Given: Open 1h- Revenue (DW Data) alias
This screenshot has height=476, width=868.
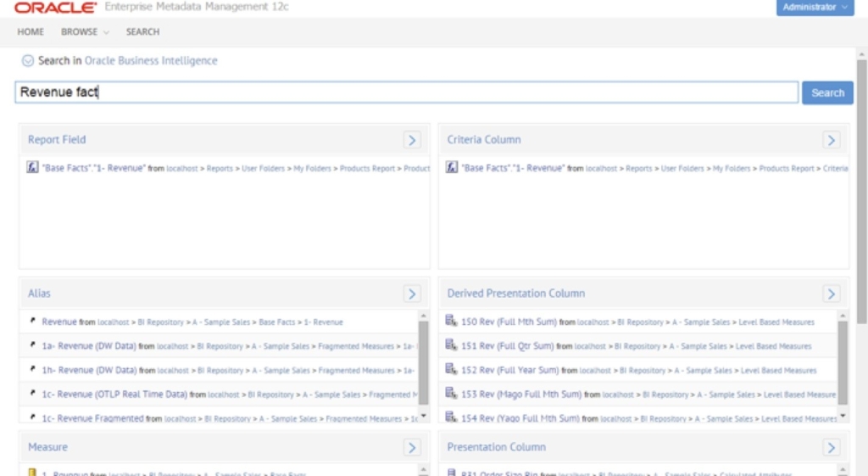Looking at the screenshot, I should point(89,370).
